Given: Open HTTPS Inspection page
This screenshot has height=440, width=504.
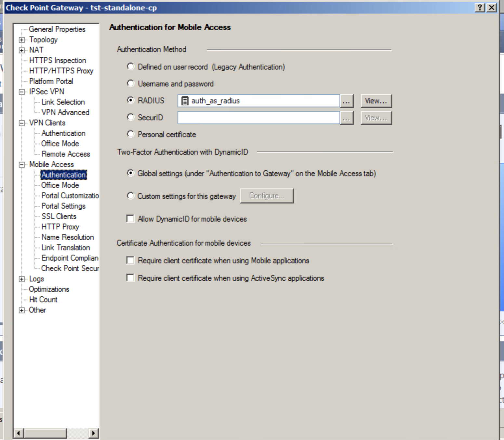Looking at the screenshot, I should tap(58, 60).
